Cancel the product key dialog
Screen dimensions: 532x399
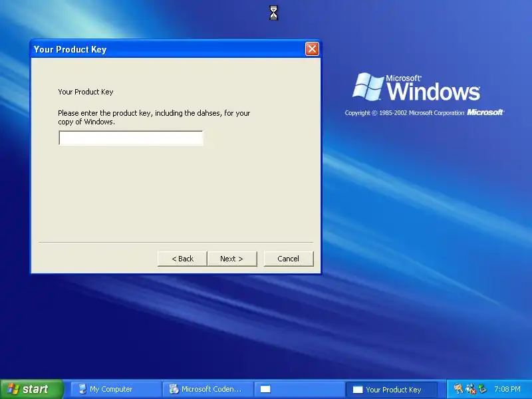click(x=289, y=259)
